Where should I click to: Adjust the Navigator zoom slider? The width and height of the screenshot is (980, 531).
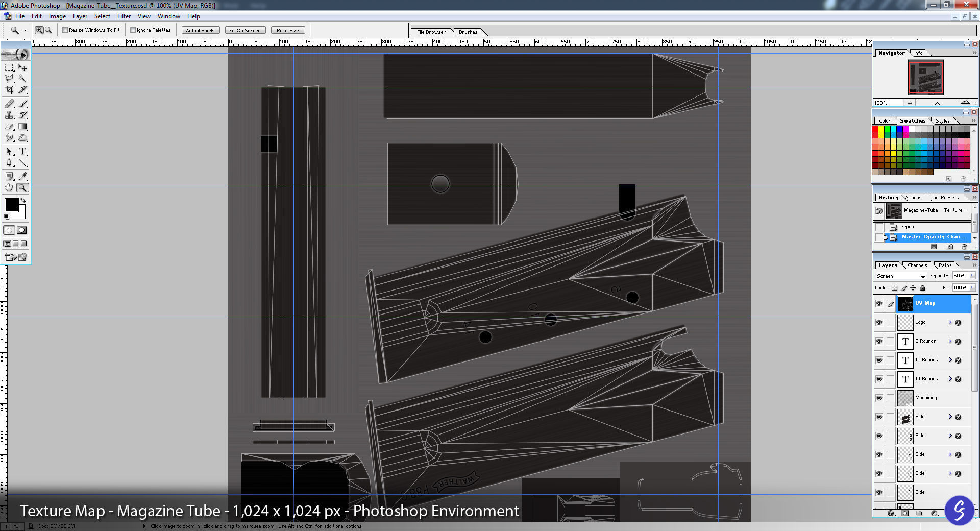pos(937,103)
